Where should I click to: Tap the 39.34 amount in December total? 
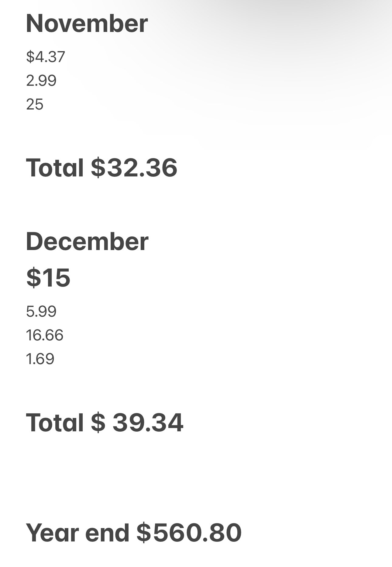point(148,422)
